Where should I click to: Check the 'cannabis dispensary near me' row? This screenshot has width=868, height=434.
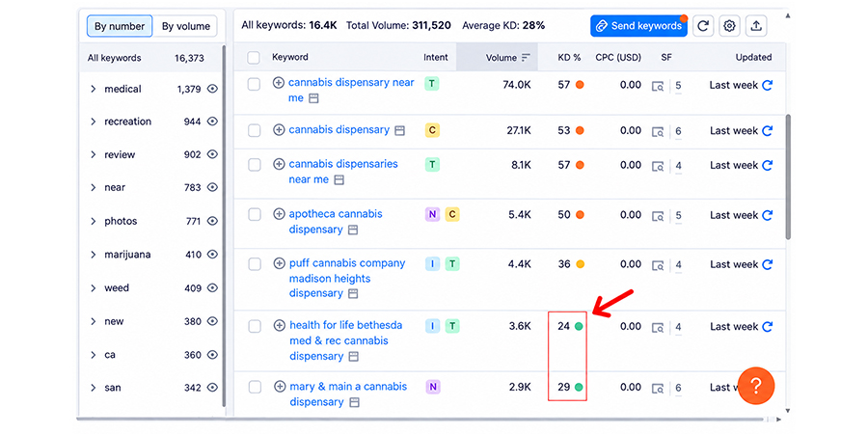pos(254,84)
